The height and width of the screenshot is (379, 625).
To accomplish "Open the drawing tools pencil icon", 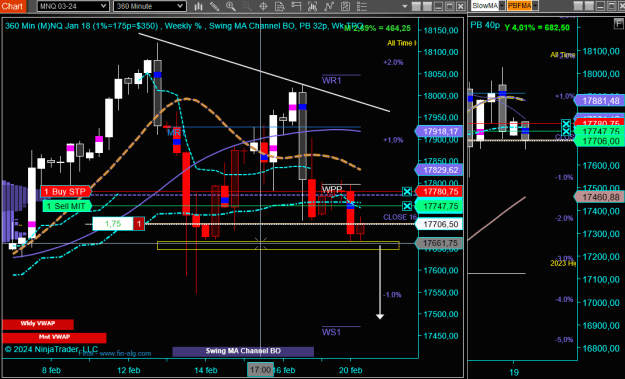I will tap(214, 6).
